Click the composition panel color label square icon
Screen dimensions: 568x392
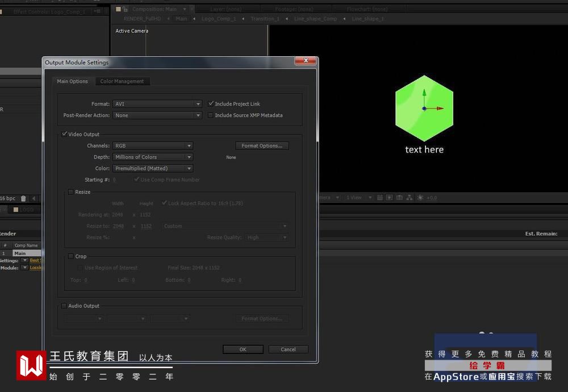click(x=118, y=9)
